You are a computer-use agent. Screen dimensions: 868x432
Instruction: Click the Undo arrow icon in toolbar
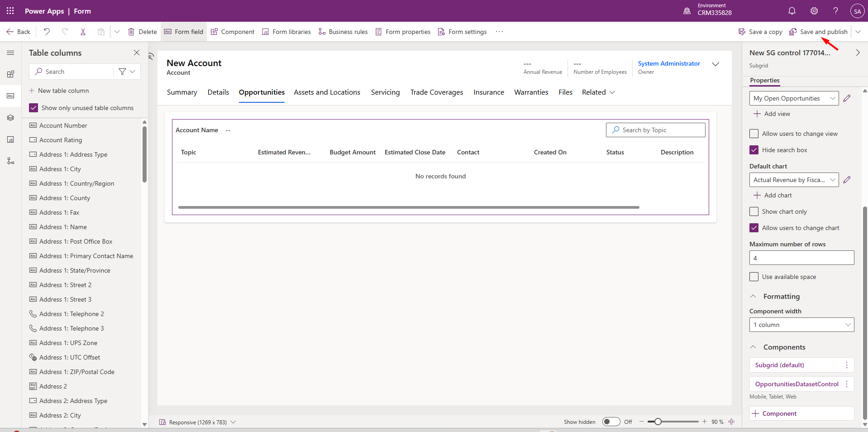[47, 32]
